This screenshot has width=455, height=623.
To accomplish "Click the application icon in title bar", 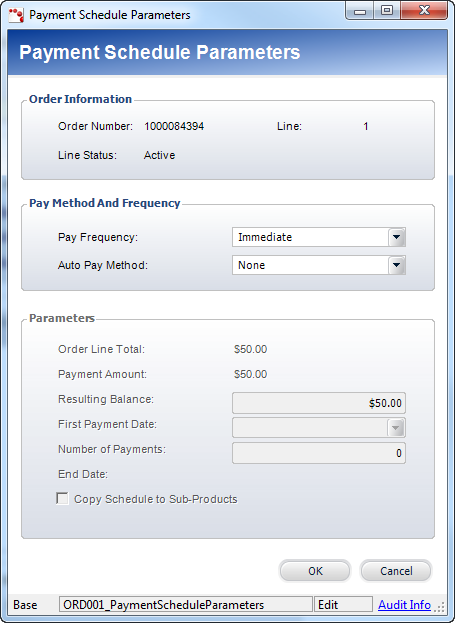I will [x=16, y=15].
